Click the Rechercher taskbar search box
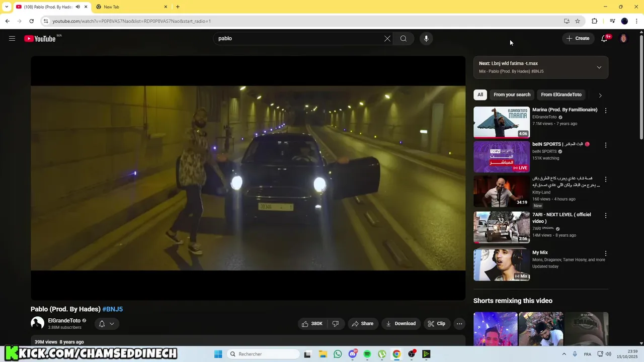The image size is (644, 362). point(264,354)
